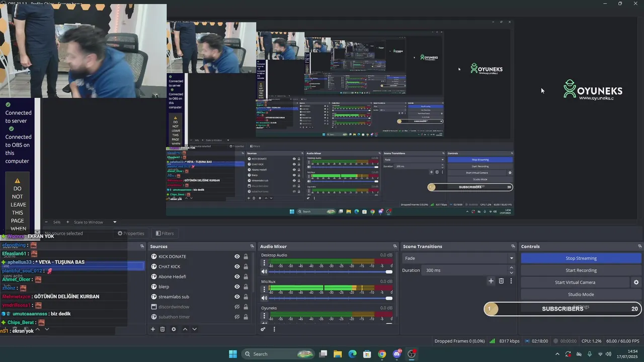Open Mic/Aux three-dots options menu
Screen dimensions: 644x362
coord(264,289)
